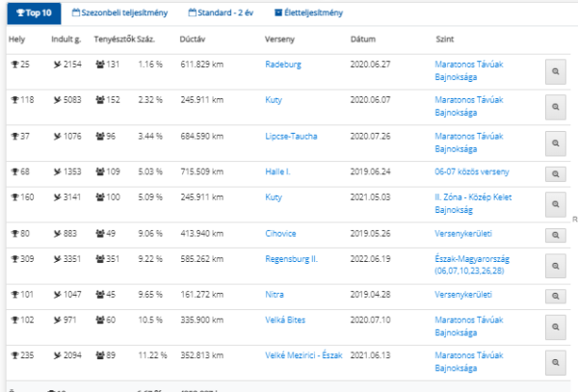
Task: Open the Szezonbeli teljesítmény tab
Action: point(119,13)
